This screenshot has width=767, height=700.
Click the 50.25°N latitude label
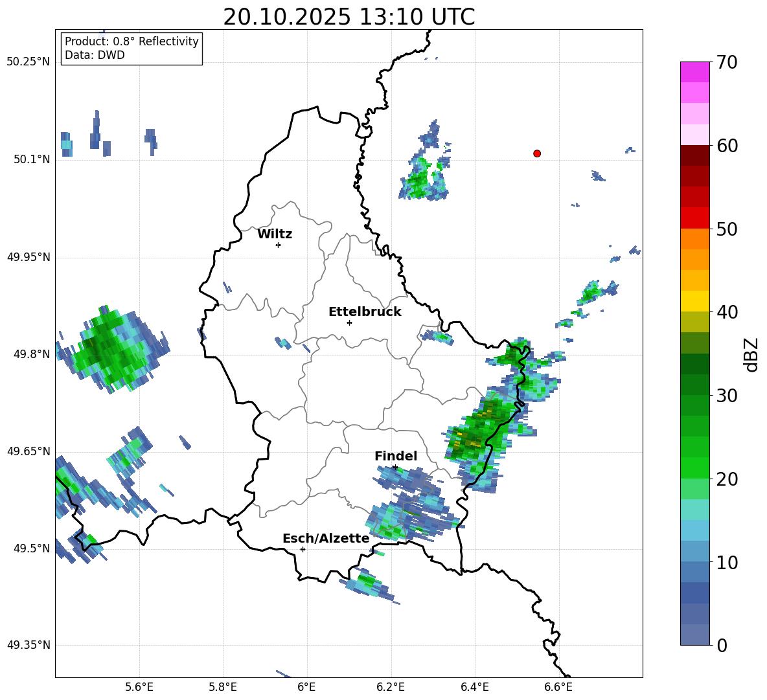(28, 62)
